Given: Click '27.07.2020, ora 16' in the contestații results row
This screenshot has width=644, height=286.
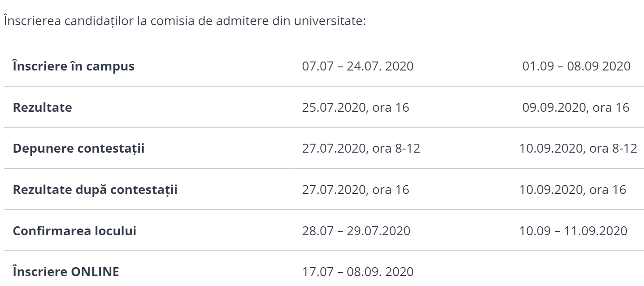Looking at the screenshot, I should 356,190.
